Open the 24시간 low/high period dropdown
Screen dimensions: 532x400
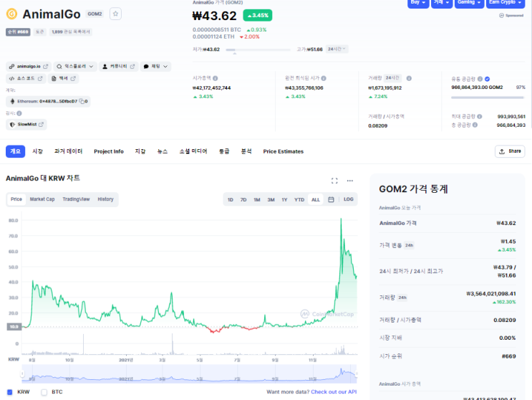pyautogui.click(x=337, y=49)
